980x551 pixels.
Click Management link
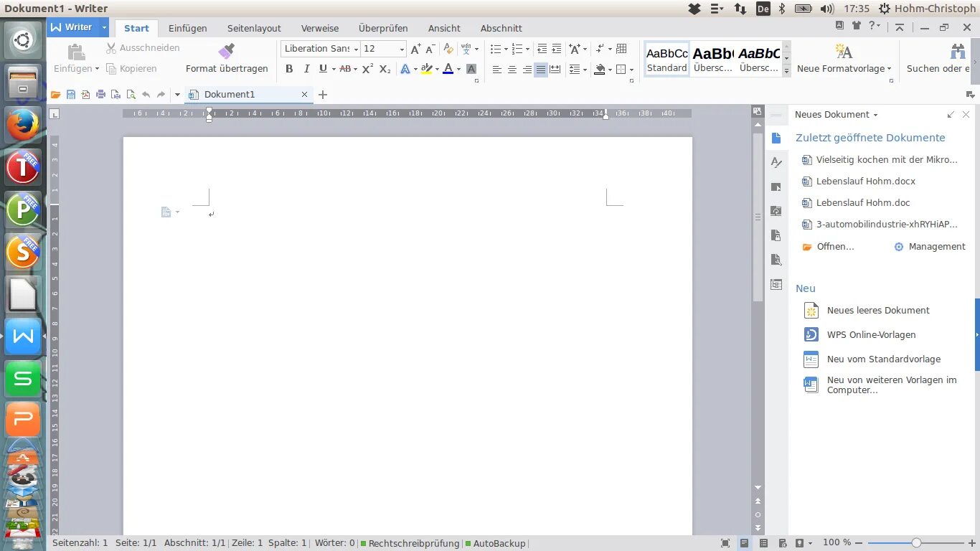930,246
